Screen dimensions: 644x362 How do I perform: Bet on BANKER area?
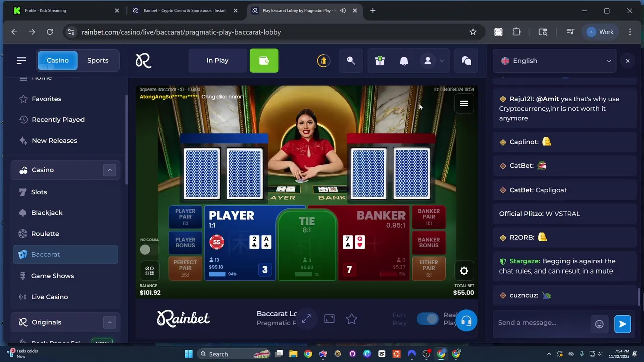[x=373, y=244]
